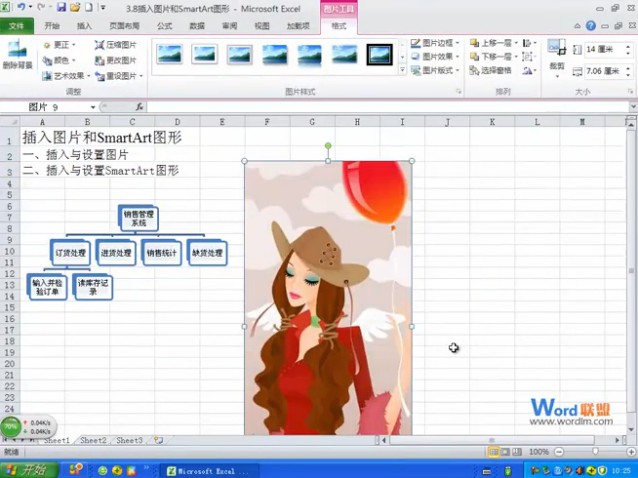Open Picture Layout (图片版式) dropdown
The height and width of the screenshot is (478, 638).
(x=435, y=70)
